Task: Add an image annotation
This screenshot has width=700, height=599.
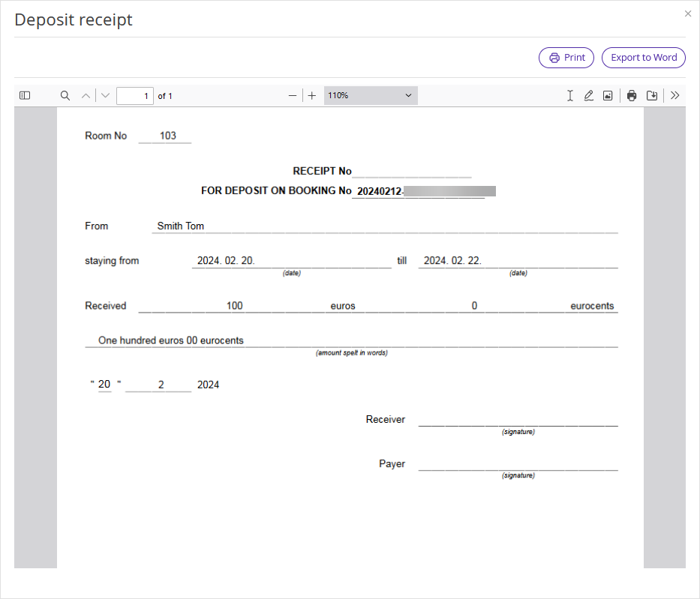Action: [608, 95]
